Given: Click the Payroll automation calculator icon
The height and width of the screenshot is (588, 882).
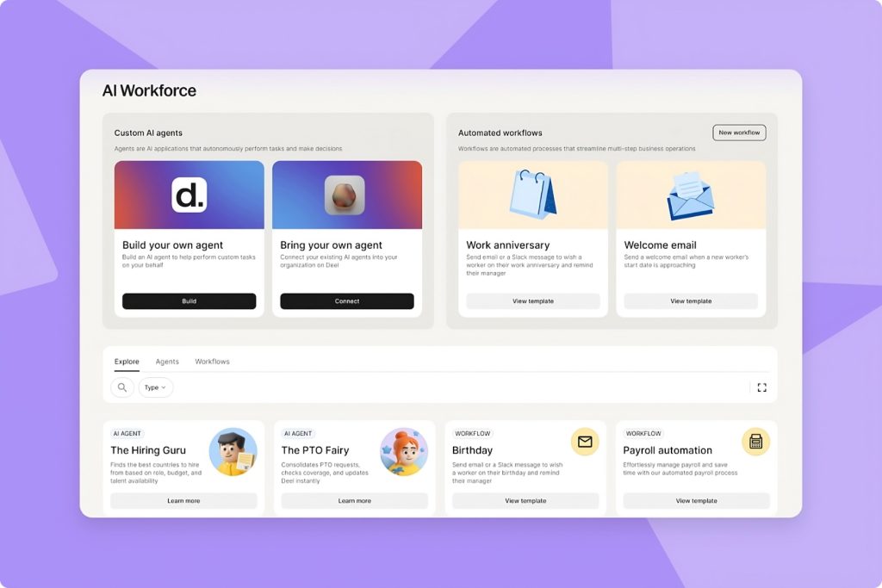Looking at the screenshot, I should [756, 442].
